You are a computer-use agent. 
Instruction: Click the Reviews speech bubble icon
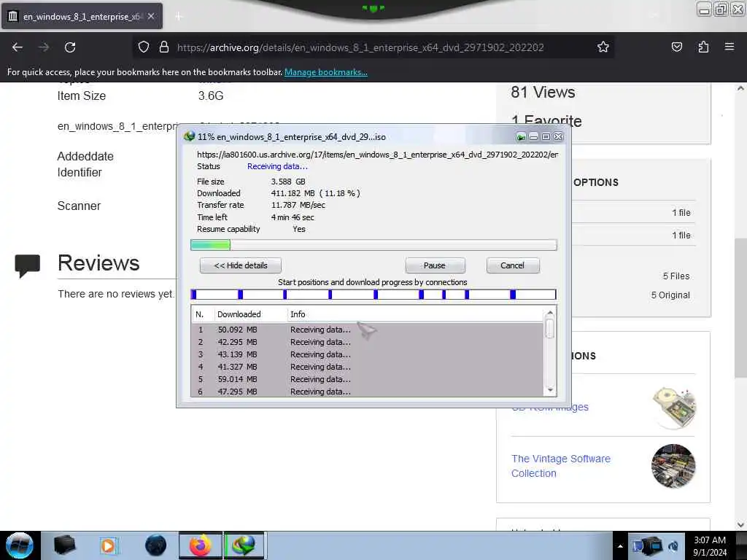click(x=28, y=266)
